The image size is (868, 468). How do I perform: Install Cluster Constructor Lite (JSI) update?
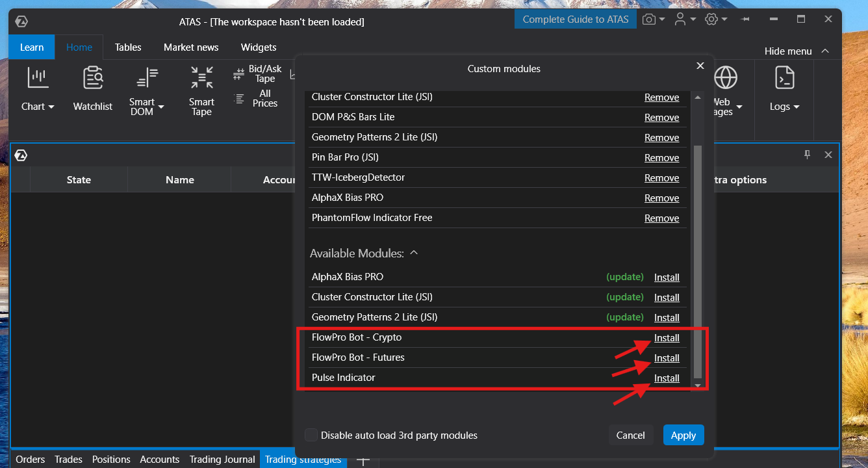[x=667, y=298]
